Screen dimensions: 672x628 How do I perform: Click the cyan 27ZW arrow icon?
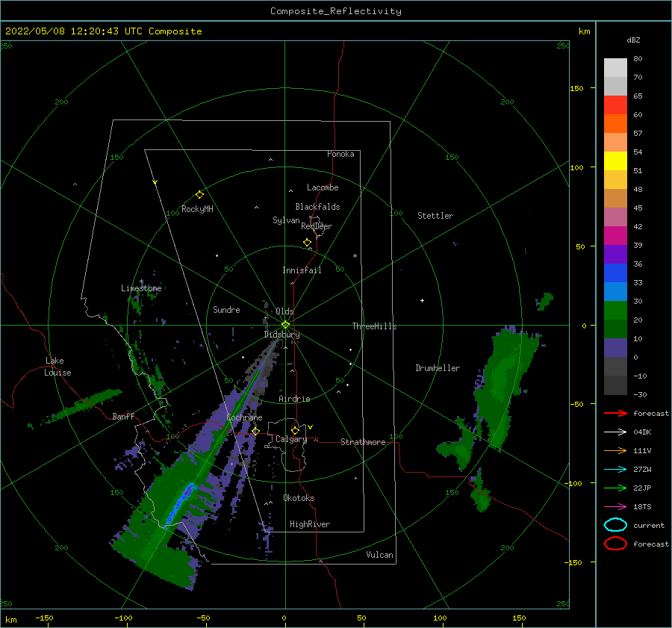[x=615, y=470]
